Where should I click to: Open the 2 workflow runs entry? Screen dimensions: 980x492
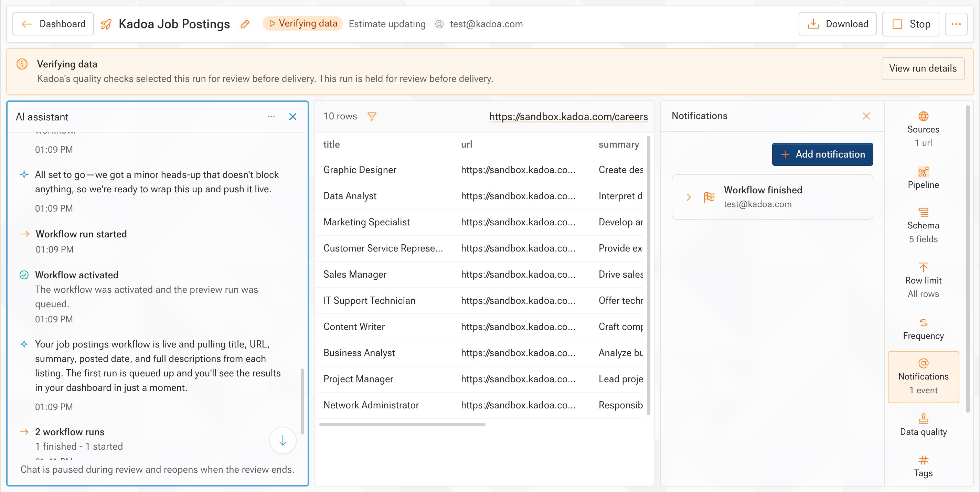pyautogui.click(x=70, y=432)
